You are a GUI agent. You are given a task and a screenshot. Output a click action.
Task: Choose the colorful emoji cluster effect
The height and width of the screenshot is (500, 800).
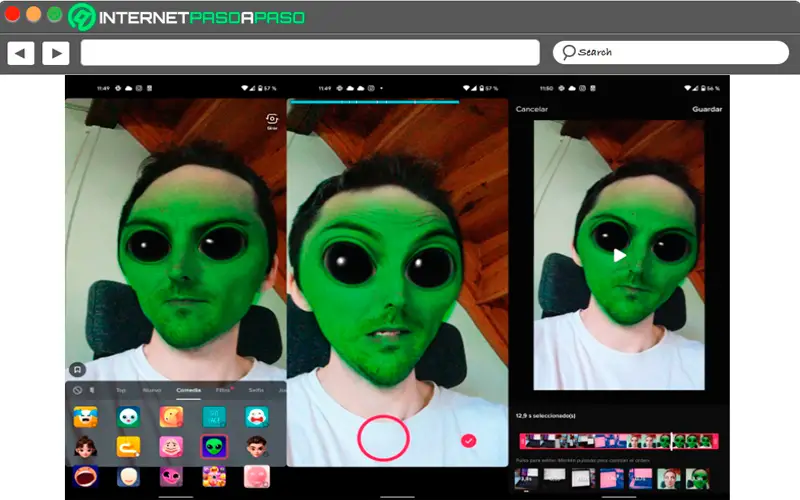click(214, 477)
